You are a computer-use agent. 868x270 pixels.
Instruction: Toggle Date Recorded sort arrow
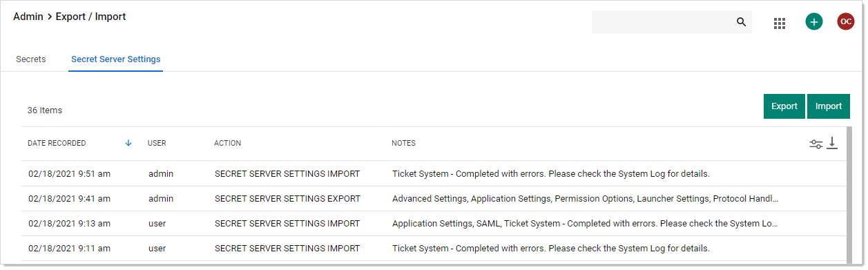click(x=128, y=143)
